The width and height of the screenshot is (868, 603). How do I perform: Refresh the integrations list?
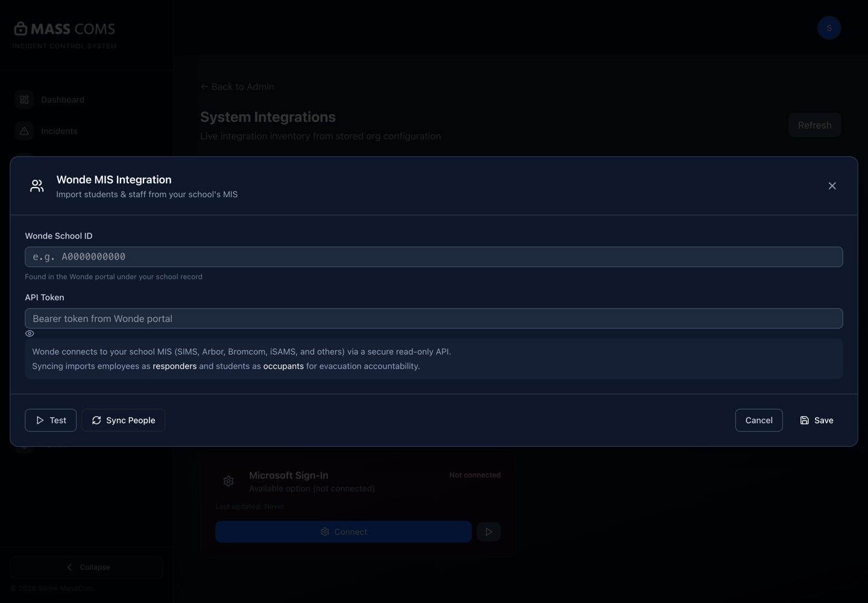pos(814,125)
